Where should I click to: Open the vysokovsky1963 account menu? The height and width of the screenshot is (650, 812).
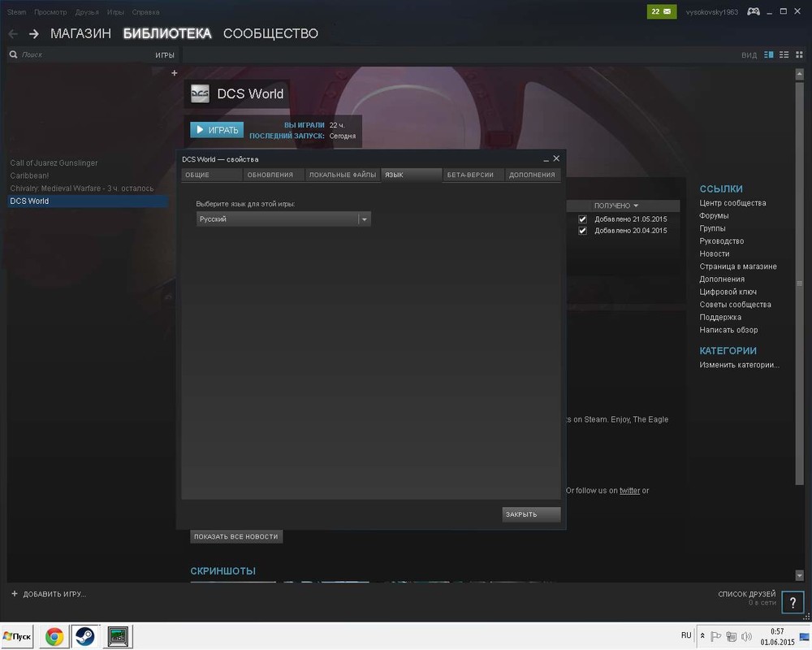711,12
